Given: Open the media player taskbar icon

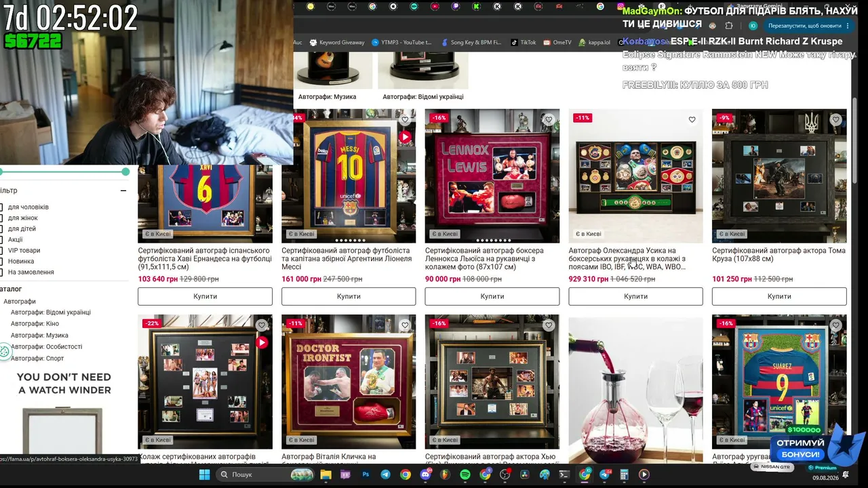Looking at the screenshot, I should (x=644, y=474).
